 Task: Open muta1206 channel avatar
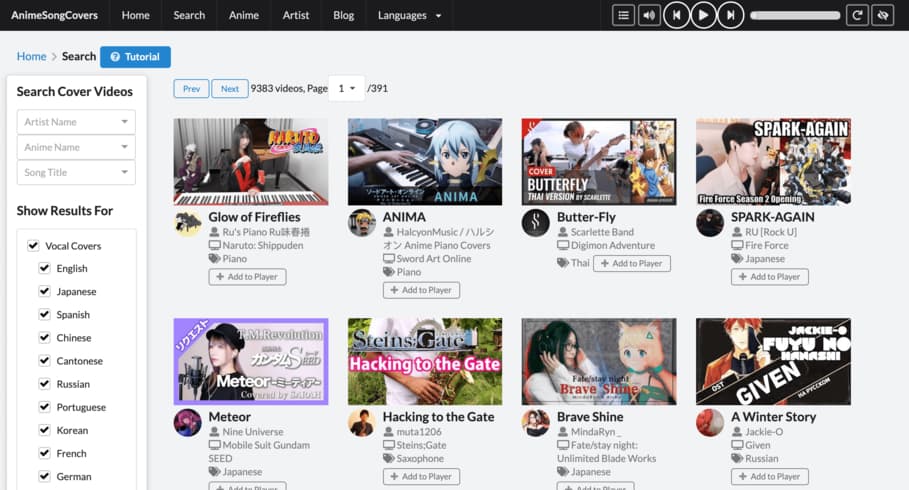tap(362, 423)
